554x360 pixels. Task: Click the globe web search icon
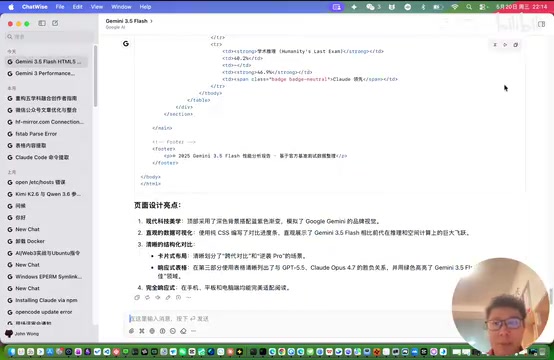pos(152,331)
